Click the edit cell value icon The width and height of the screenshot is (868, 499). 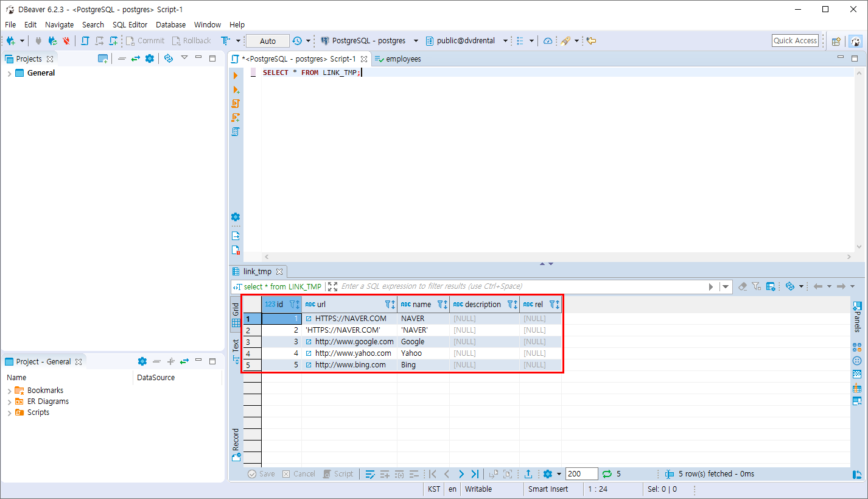point(369,473)
